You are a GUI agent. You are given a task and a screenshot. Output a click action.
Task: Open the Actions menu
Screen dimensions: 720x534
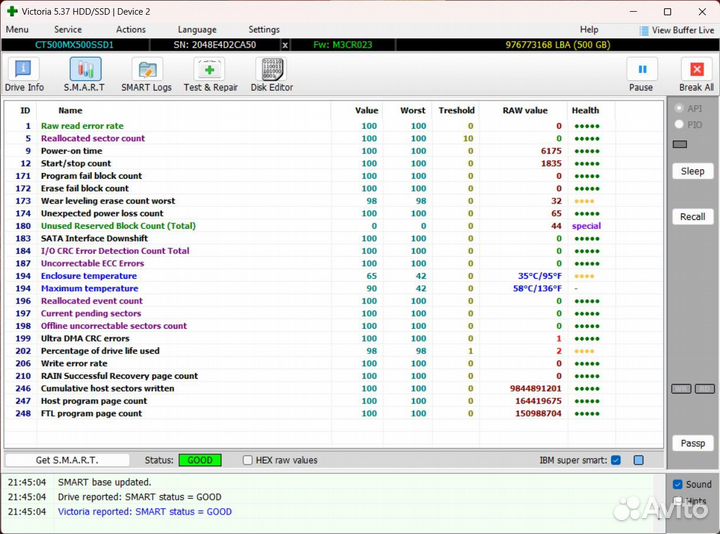[x=130, y=30]
